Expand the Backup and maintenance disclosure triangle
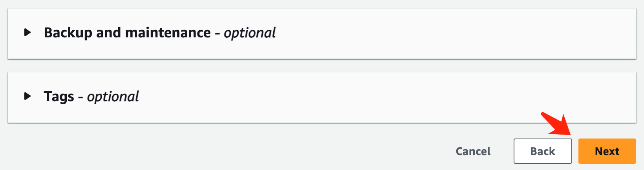Screen dimensions: 644x170 (x=27, y=32)
